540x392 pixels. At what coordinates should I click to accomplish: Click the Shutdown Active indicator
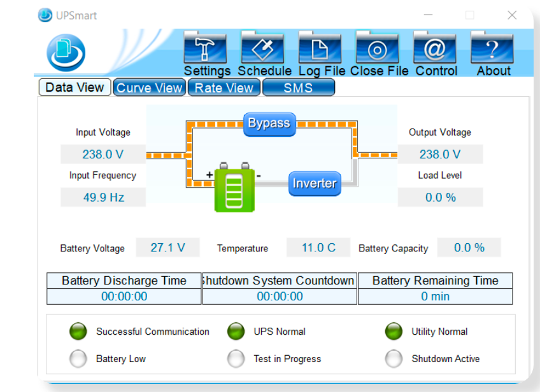pos(394,359)
